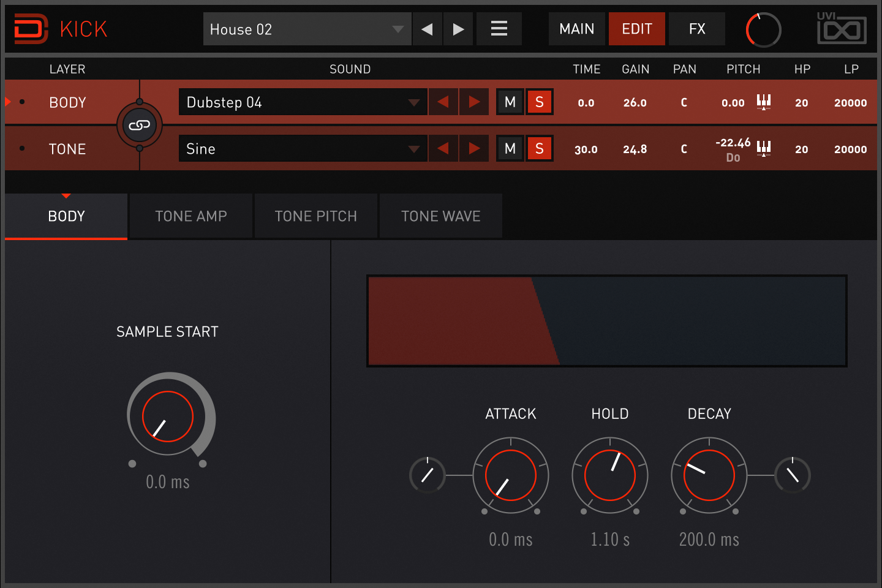Go to previous preset arrow
Image resolution: width=882 pixels, height=588 pixels.
pyautogui.click(x=427, y=29)
